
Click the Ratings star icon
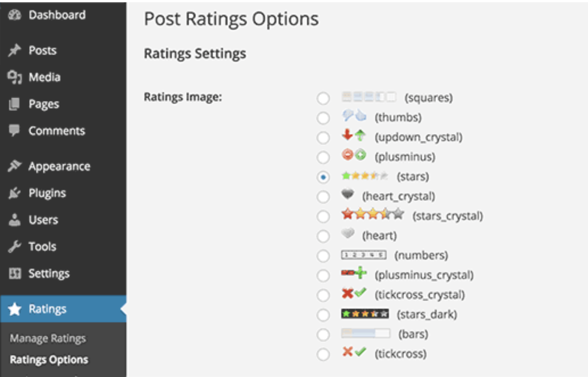coord(14,309)
